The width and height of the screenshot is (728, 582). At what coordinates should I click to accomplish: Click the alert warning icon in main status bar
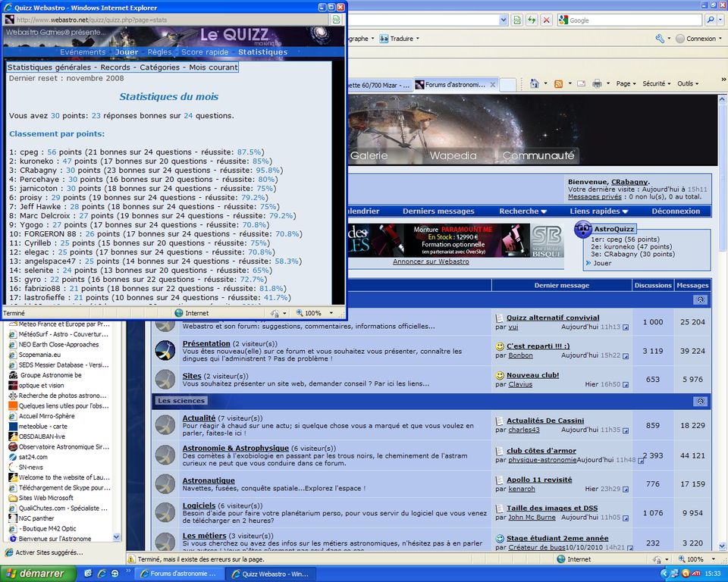[131, 559]
